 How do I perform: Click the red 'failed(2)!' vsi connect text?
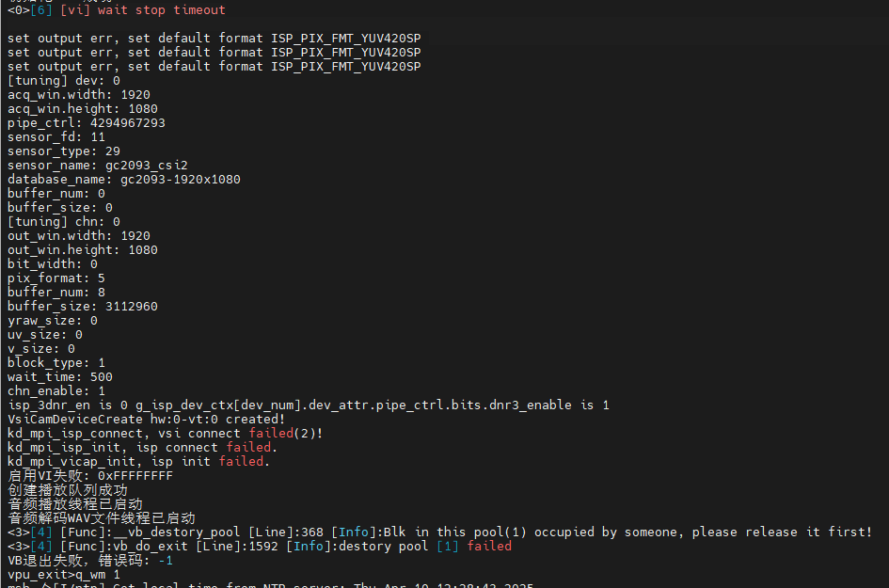pos(287,434)
